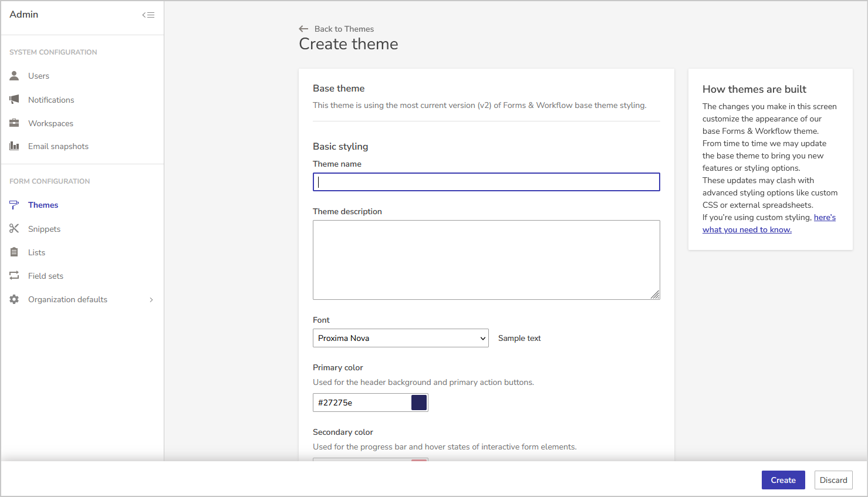Click the Create button
Screen dimensions: 868x497
[x=783, y=479]
